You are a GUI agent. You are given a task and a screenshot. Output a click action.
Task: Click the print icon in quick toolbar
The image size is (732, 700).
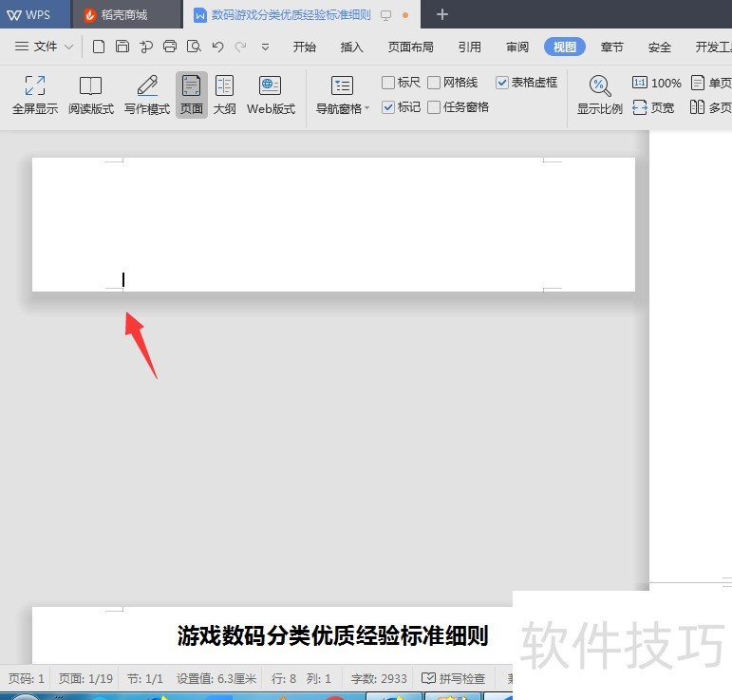click(x=170, y=47)
